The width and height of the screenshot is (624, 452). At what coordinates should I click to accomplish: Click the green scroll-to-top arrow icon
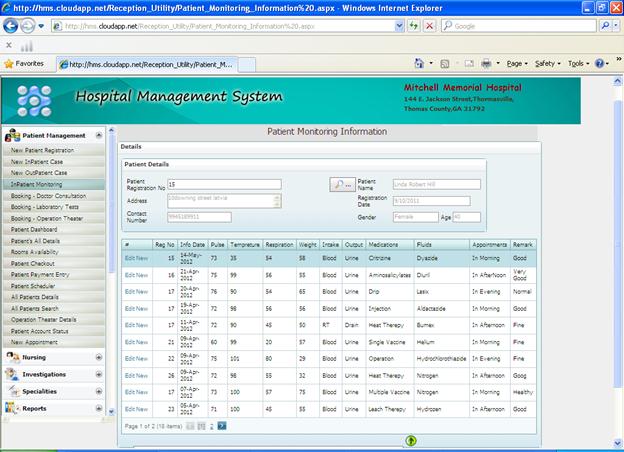(411, 440)
